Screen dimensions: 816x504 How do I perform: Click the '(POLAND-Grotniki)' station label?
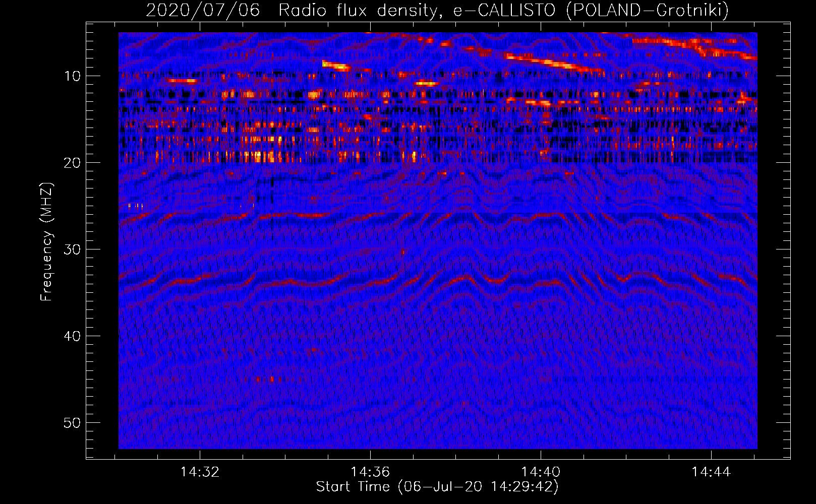(647, 11)
